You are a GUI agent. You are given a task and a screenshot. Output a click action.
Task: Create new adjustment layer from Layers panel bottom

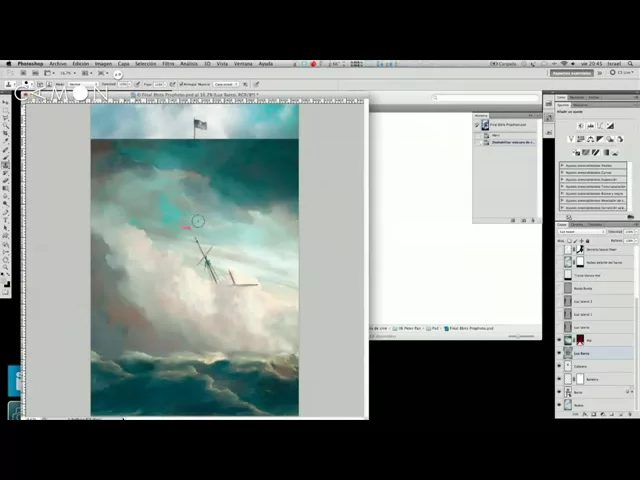click(x=602, y=414)
